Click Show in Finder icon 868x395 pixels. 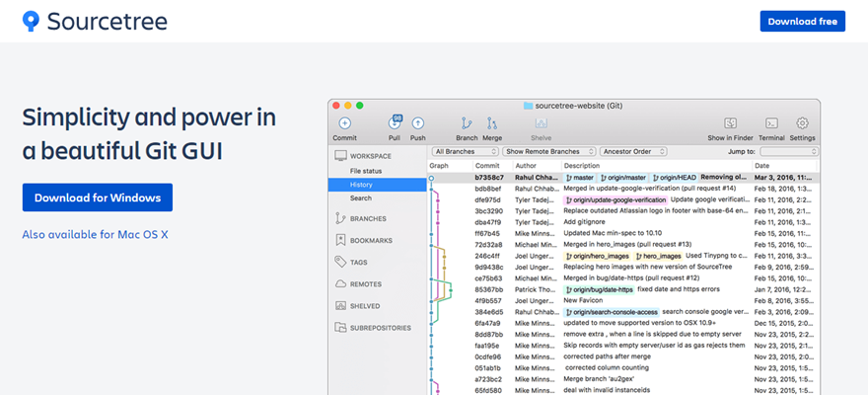pos(731,123)
